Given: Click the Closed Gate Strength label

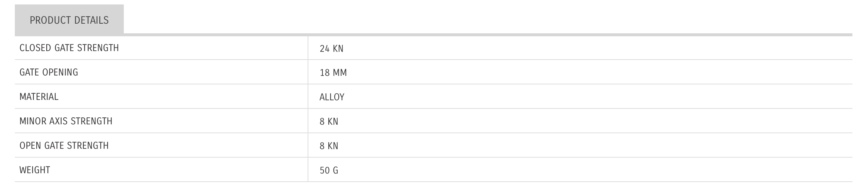Looking at the screenshot, I should point(69,48).
